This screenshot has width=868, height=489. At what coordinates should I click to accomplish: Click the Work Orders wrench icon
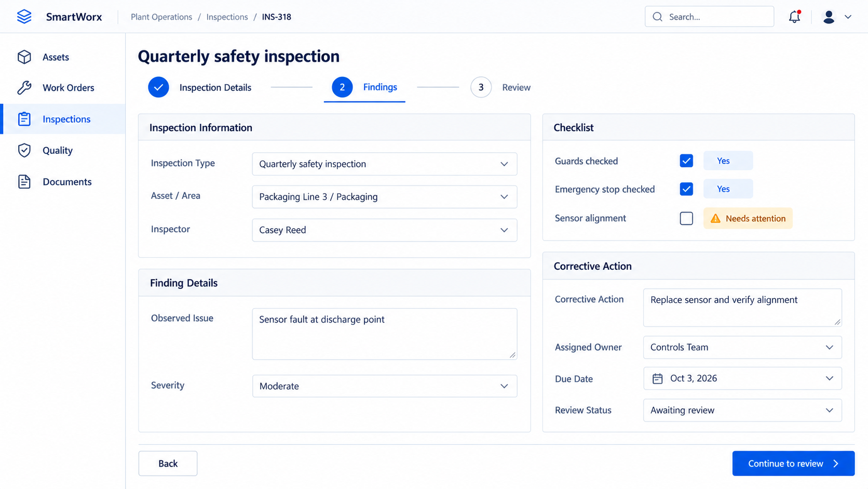point(24,88)
